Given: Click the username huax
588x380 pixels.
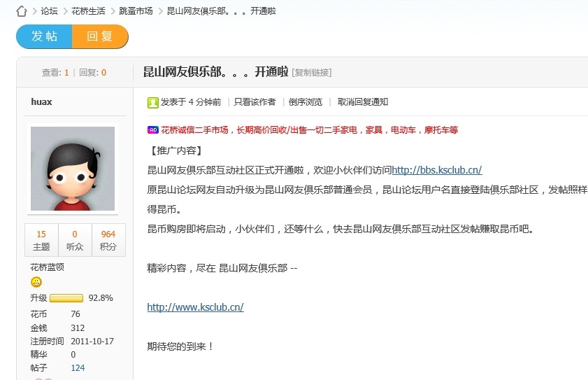Looking at the screenshot, I should (x=41, y=102).
